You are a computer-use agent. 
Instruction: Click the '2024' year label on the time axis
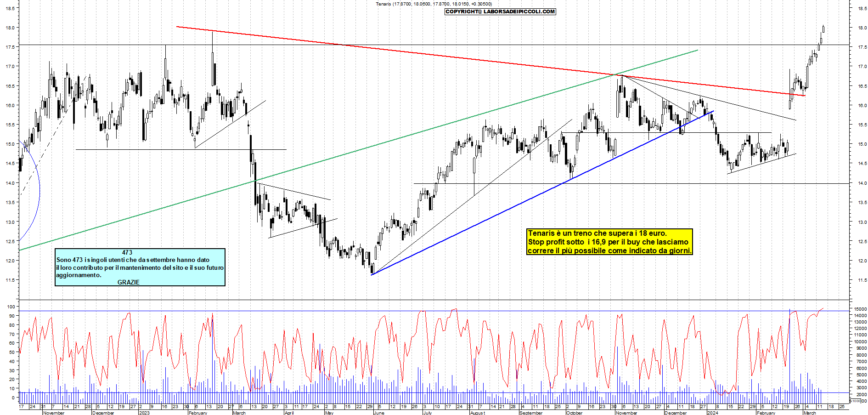(x=712, y=413)
